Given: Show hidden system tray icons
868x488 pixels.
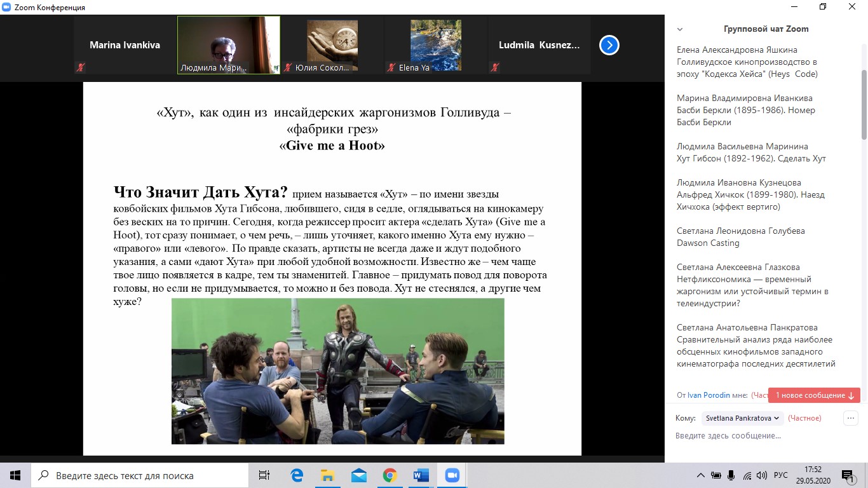Looking at the screenshot, I should pos(701,475).
